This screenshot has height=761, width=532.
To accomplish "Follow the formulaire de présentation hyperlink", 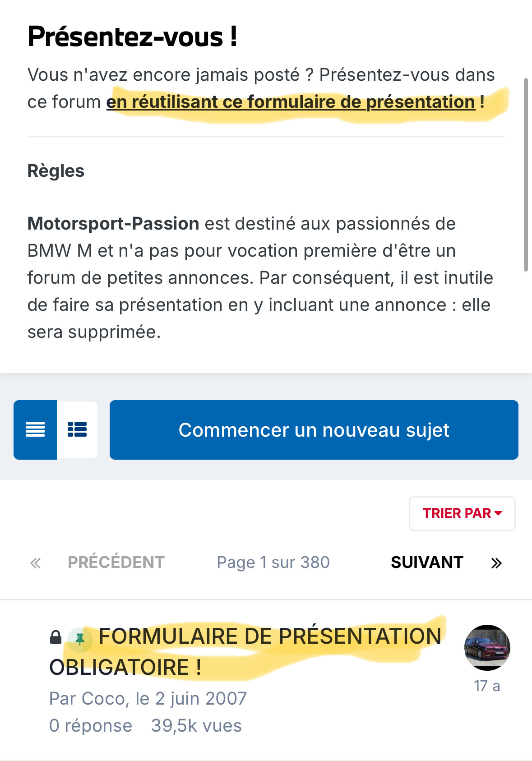I will (x=291, y=102).
